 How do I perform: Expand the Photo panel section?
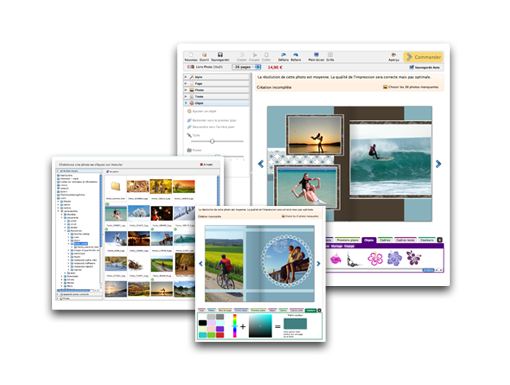(216, 90)
